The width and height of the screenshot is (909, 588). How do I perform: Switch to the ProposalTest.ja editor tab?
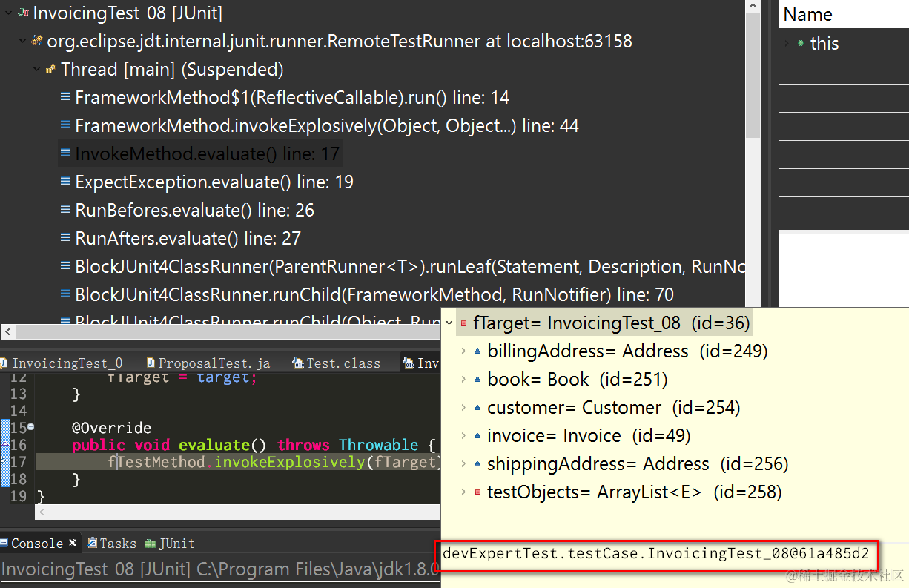[x=208, y=363]
